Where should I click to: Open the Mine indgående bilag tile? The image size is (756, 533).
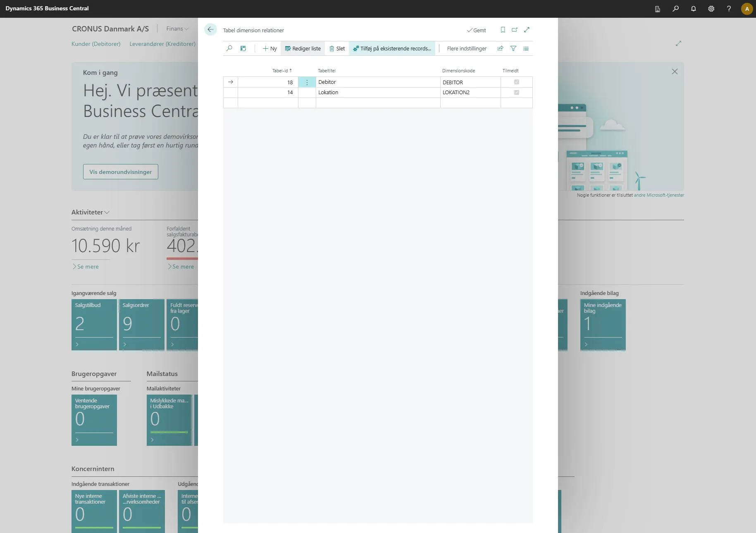coord(603,325)
